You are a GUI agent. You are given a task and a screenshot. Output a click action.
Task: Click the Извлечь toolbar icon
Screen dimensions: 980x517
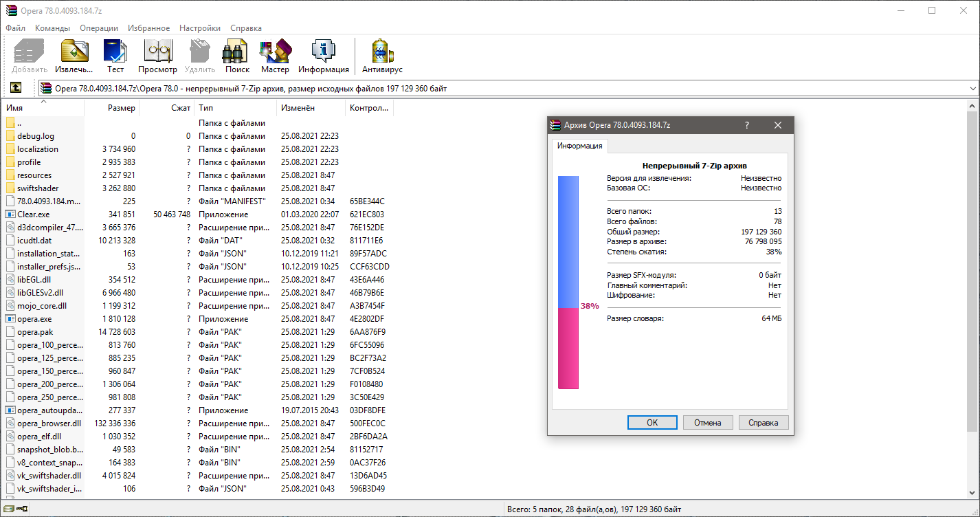click(74, 51)
